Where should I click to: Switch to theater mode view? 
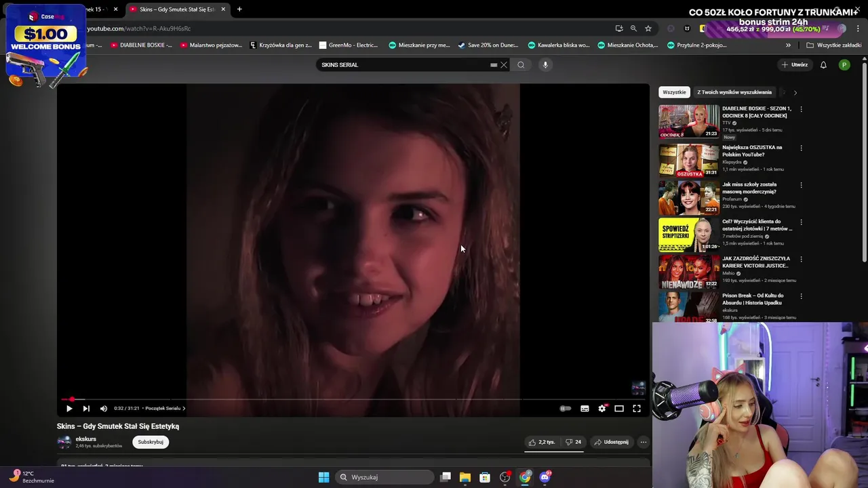[619, 408]
